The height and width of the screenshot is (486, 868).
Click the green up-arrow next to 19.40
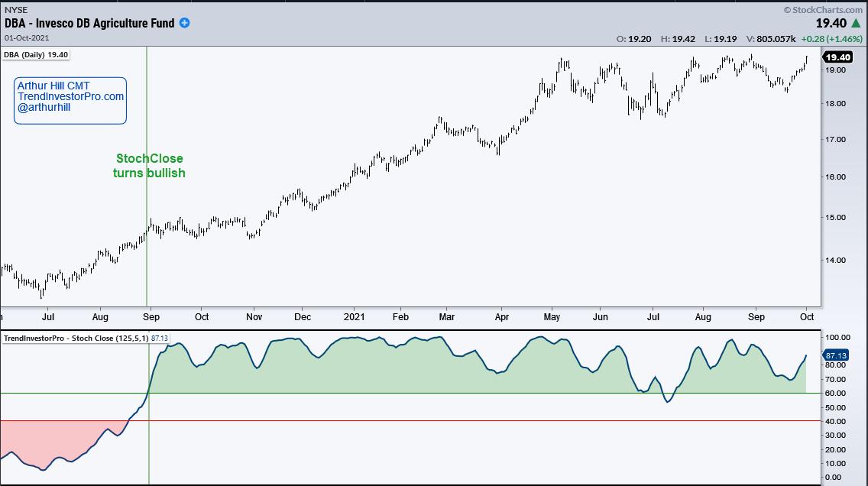click(860, 24)
